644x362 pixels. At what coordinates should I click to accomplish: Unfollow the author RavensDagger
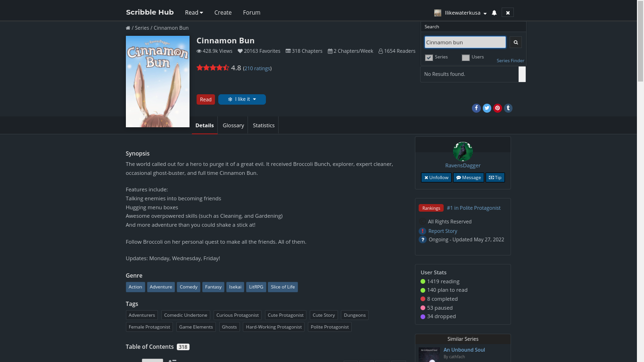point(436,178)
